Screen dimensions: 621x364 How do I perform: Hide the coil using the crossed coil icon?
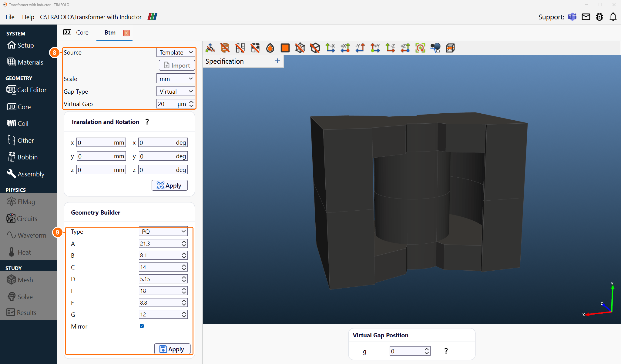[225, 48]
